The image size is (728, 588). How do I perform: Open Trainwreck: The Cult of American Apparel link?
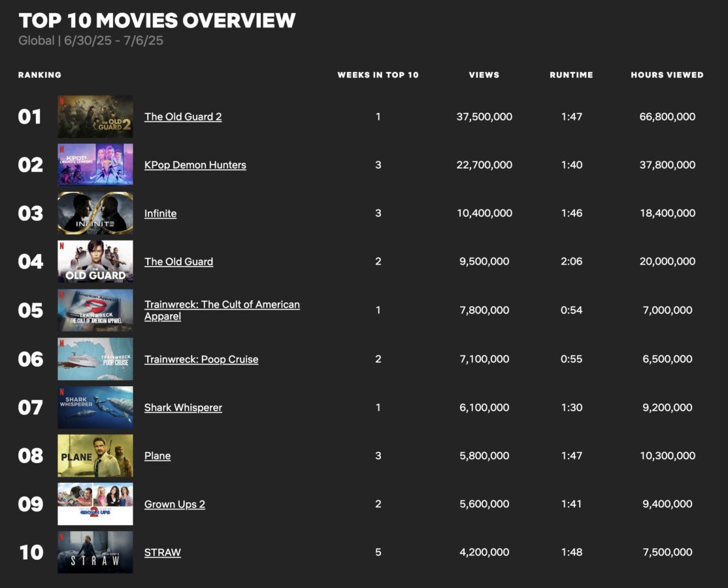[x=222, y=310]
